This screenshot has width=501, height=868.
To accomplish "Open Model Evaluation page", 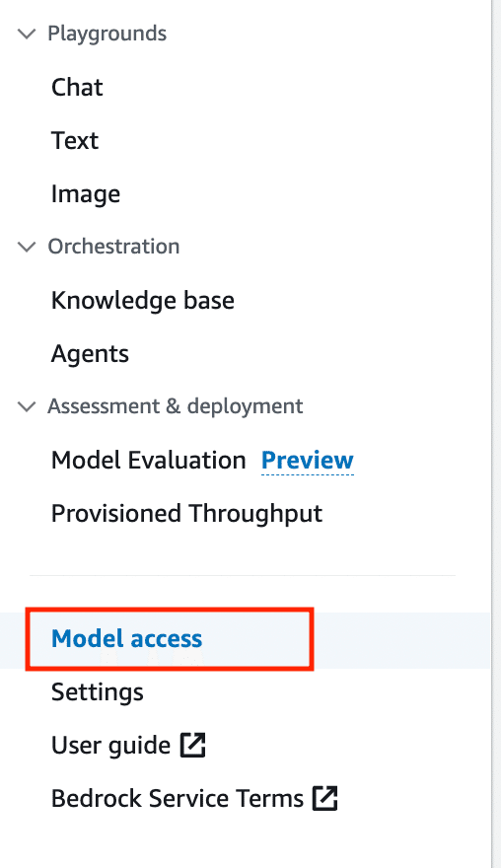I will pyautogui.click(x=148, y=460).
